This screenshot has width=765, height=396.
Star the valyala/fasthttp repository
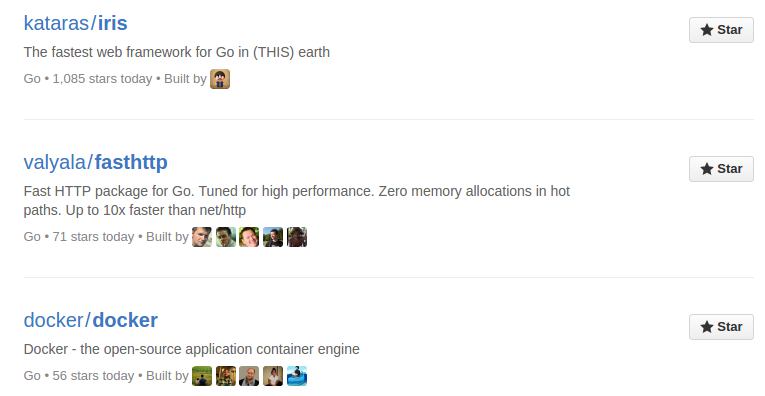721,169
